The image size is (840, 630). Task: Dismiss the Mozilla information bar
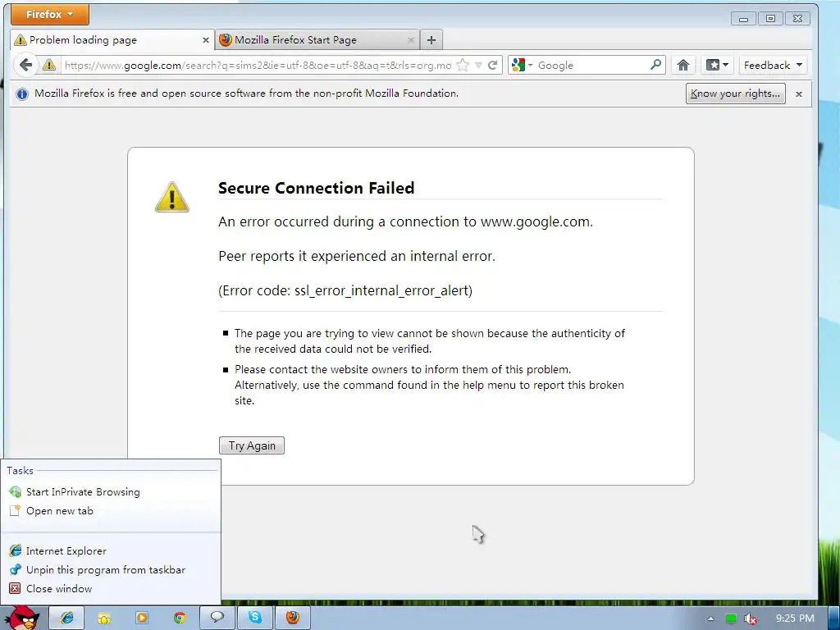coord(799,94)
